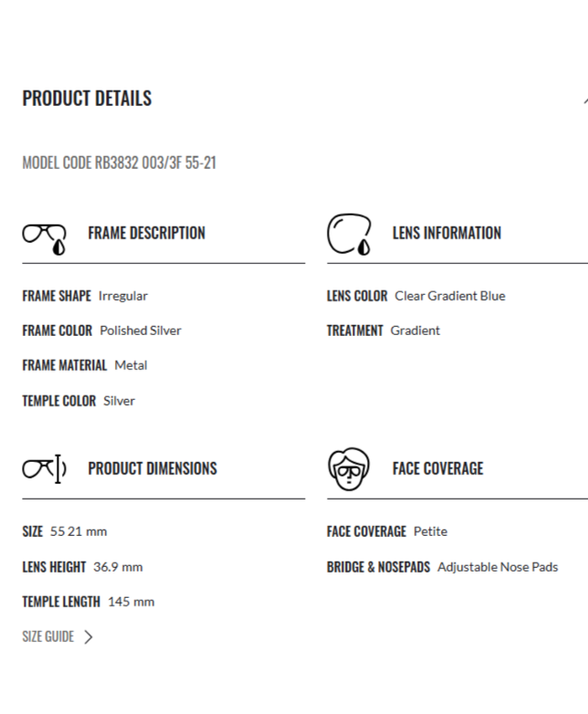Select the Lens Information heading
The width and height of the screenshot is (588, 714).
click(x=446, y=234)
